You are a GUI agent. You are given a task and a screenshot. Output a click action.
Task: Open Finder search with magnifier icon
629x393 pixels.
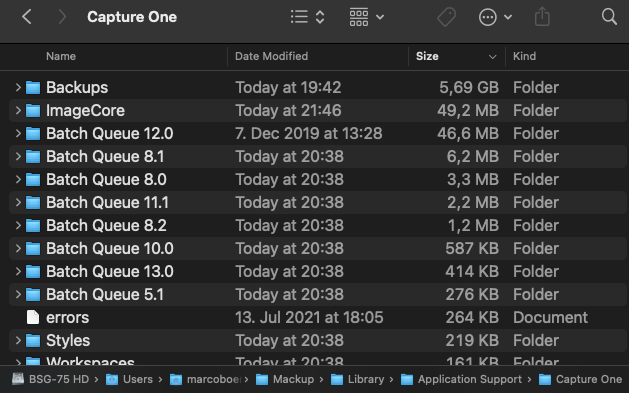609,17
